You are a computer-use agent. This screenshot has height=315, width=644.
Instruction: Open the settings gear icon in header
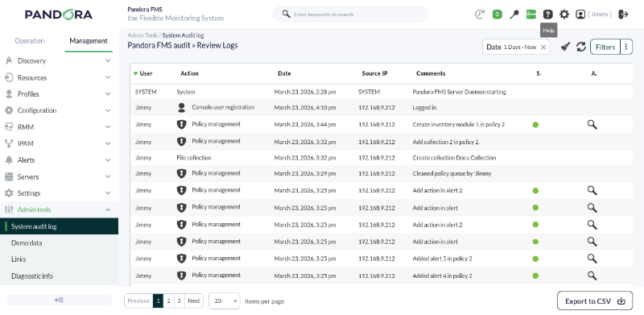[564, 15]
